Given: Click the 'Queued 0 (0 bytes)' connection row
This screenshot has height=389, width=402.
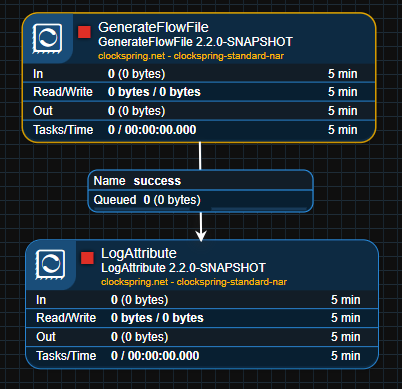Looking at the screenshot, I should [200, 200].
